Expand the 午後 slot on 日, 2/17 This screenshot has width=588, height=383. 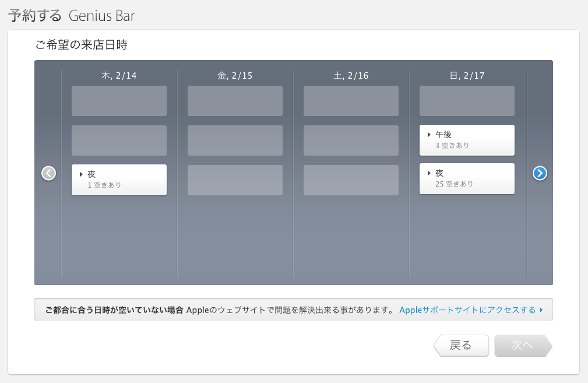(x=467, y=140)
